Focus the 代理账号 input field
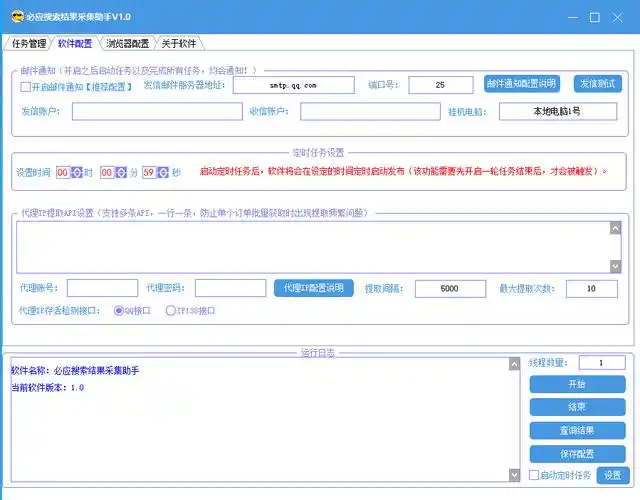The width and height of the screenshot is (640, 500). (x=102, y=288)
